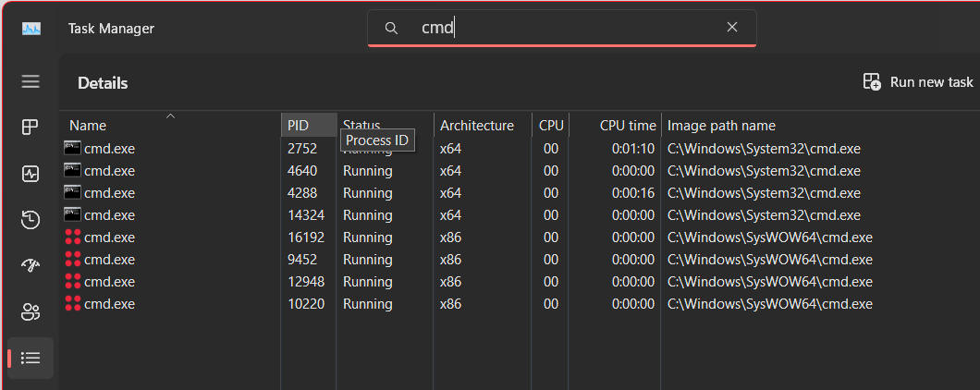Image resolution: width=980 pixels, height=390 pixels.
Task: Sort by the CPU column header
Action: click(551, 126)
